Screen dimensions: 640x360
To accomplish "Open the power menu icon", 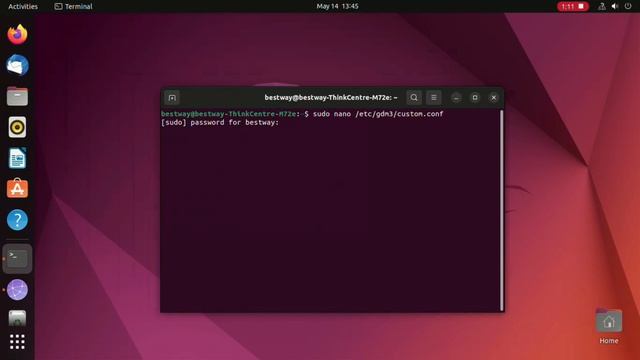I will click(x=628, y=6).
